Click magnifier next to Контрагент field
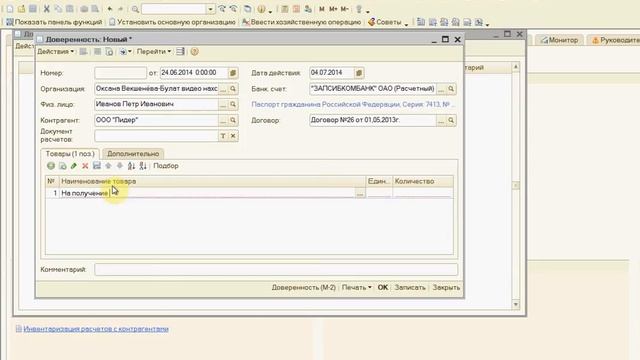The height and width of the screenshot is (360, 640). pos(233,120)
